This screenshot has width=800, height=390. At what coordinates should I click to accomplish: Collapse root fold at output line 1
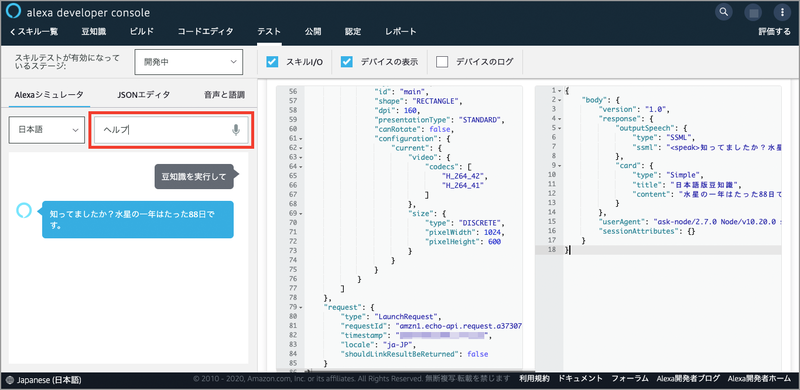click(x=560, y=91)
